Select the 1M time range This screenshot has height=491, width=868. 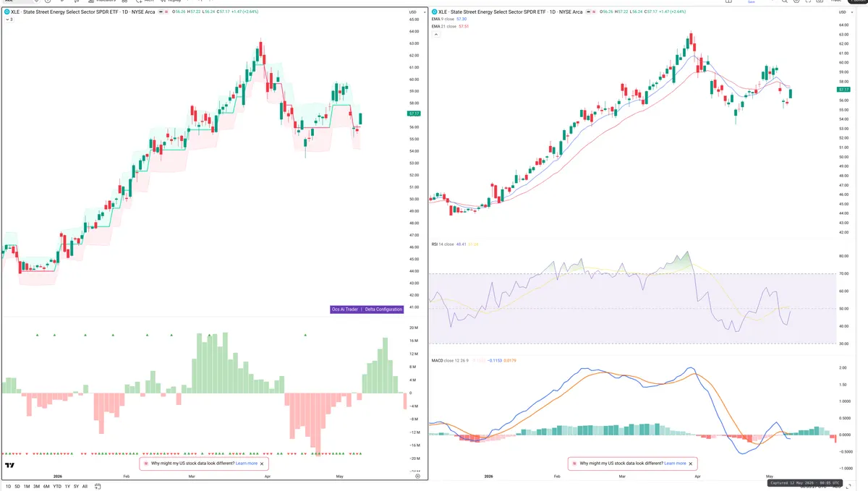tap(27, 487)
